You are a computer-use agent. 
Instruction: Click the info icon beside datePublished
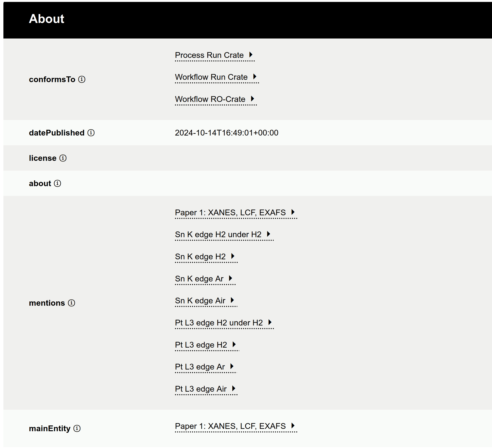point(91,133)
